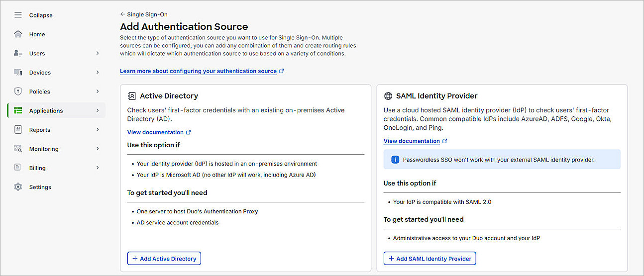Open the Applications menu item
644x276 pixels.
click(x=46, y=111)
